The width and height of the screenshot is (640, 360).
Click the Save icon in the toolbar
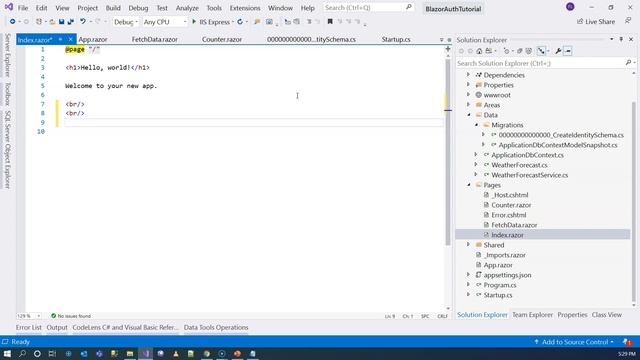click(61, 22)
